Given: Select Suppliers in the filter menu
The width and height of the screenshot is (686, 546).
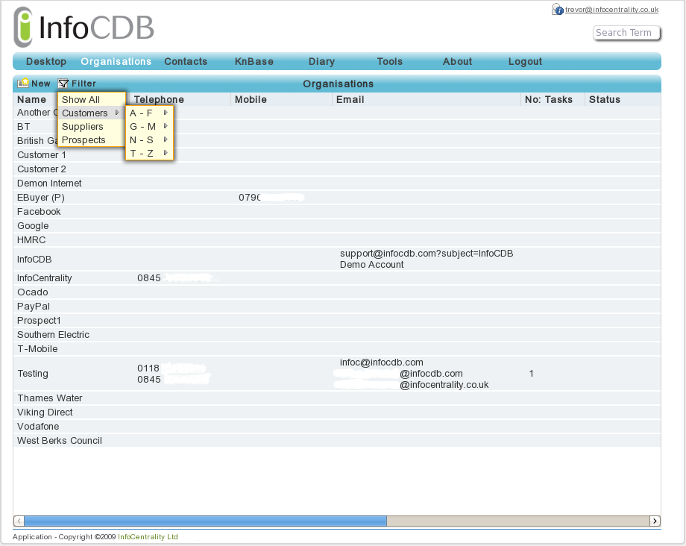Looking at the screenshot, I should 91,126.
